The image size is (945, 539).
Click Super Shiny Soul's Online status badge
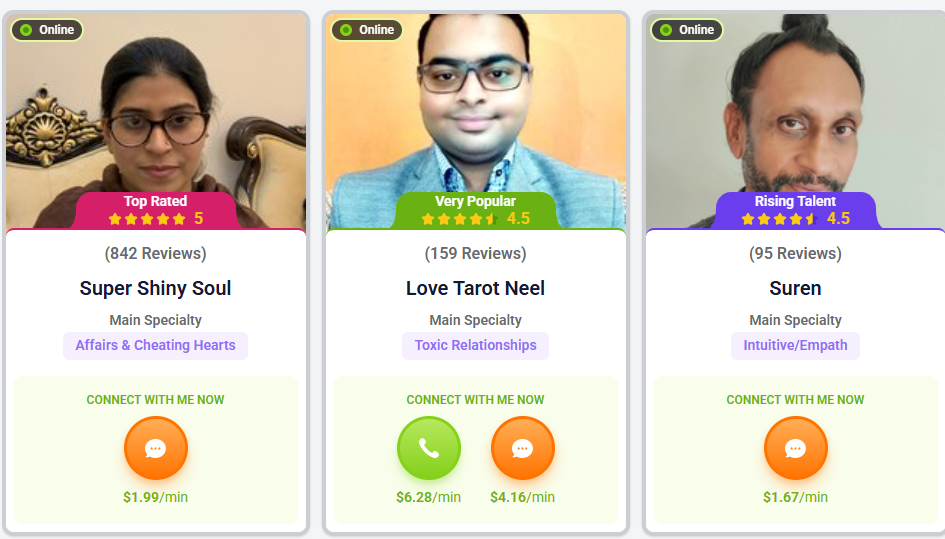[x=47, y=30]
